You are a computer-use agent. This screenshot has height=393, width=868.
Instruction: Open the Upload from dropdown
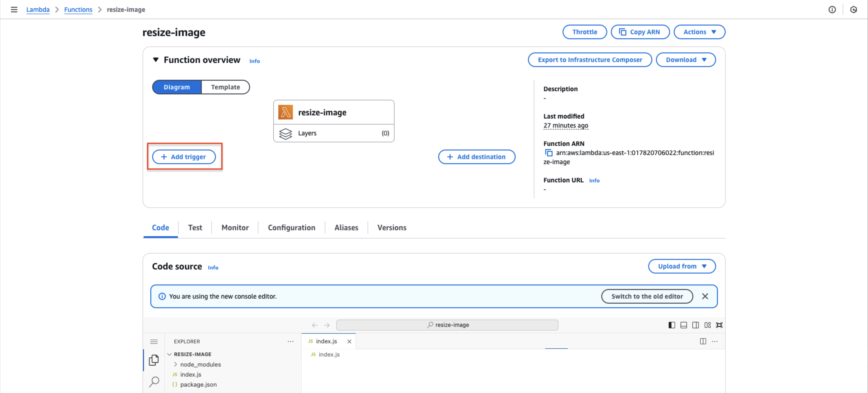tap(682, 266)
